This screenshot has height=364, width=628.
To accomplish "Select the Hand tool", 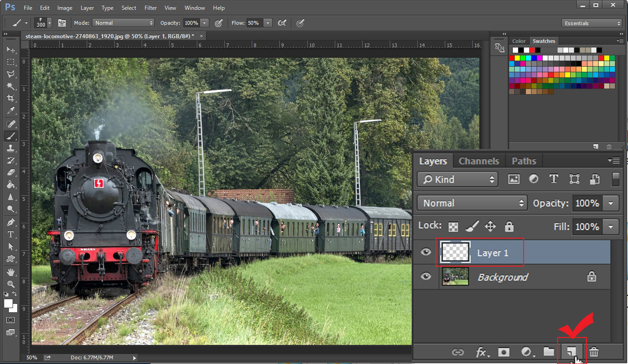I will coord(11,272).
